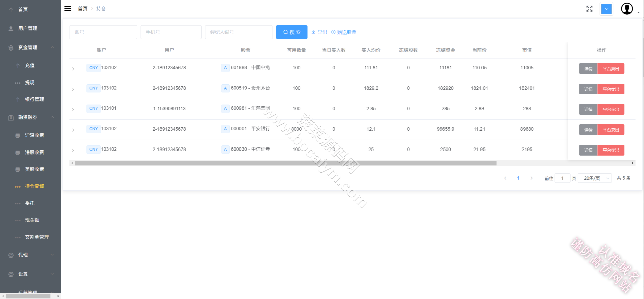Click the table scrollbar right arrow
Screen dimensions: 644x299
click(633, 163)
